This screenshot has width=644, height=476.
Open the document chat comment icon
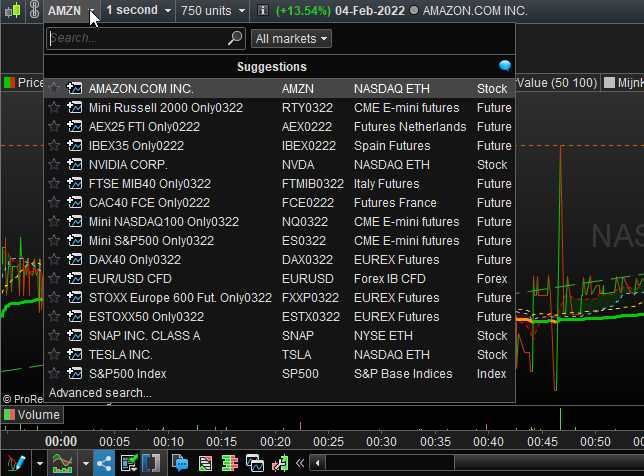(180, 463)
